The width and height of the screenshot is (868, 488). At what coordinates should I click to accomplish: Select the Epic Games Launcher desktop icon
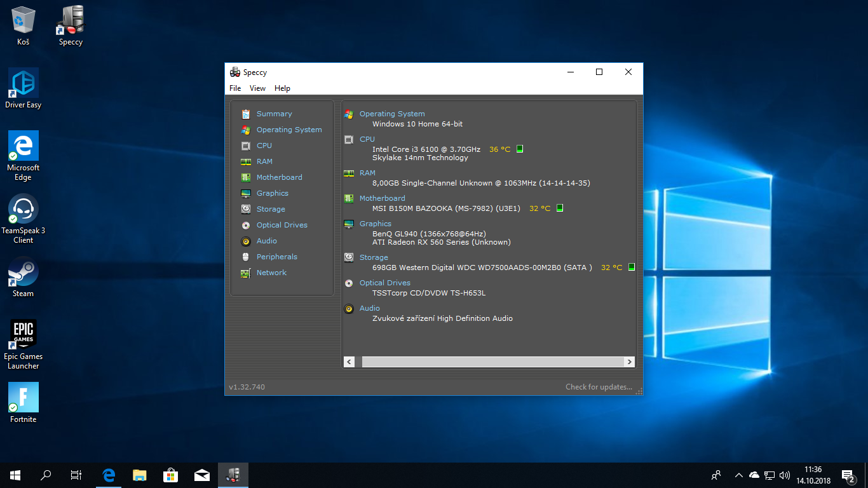[24, 344]
